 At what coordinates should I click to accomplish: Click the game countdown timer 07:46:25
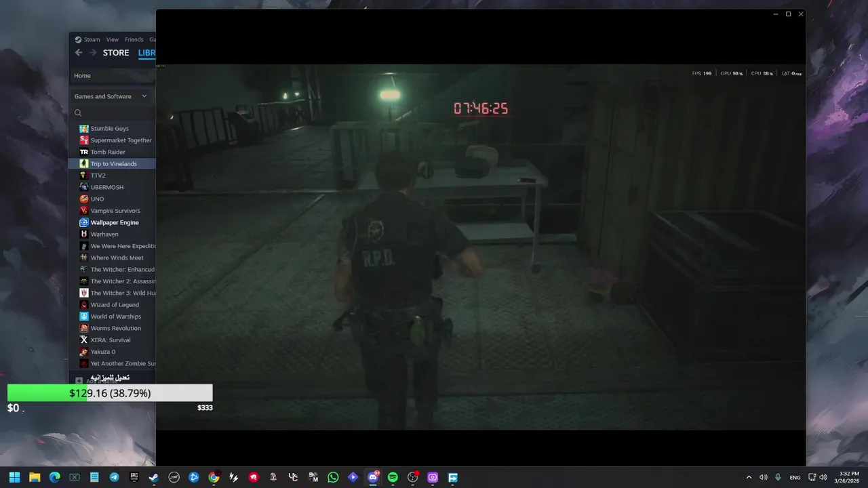[481, 108]
